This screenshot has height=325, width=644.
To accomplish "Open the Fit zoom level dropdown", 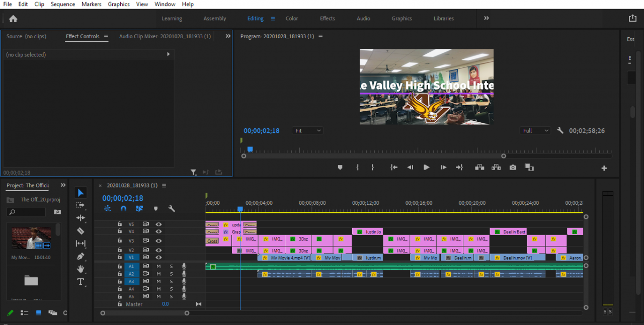I will click(x=307, y=131).
